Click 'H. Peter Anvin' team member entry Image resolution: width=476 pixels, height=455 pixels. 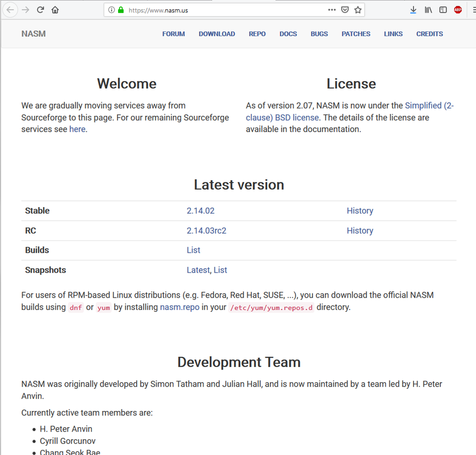point(66,429)
